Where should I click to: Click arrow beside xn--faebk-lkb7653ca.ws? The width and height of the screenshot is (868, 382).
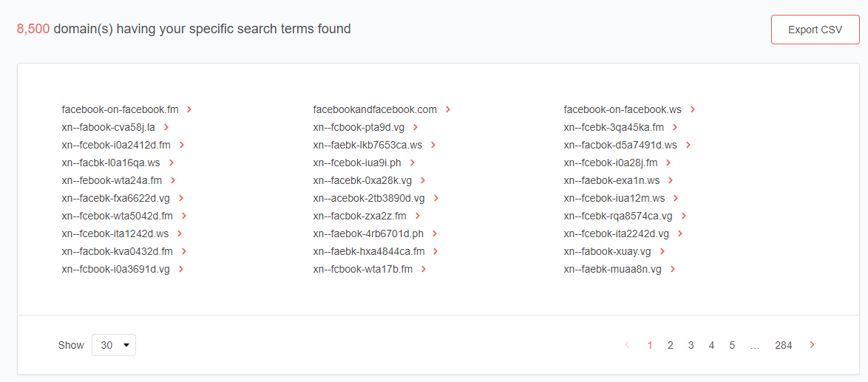pos(433,145)
